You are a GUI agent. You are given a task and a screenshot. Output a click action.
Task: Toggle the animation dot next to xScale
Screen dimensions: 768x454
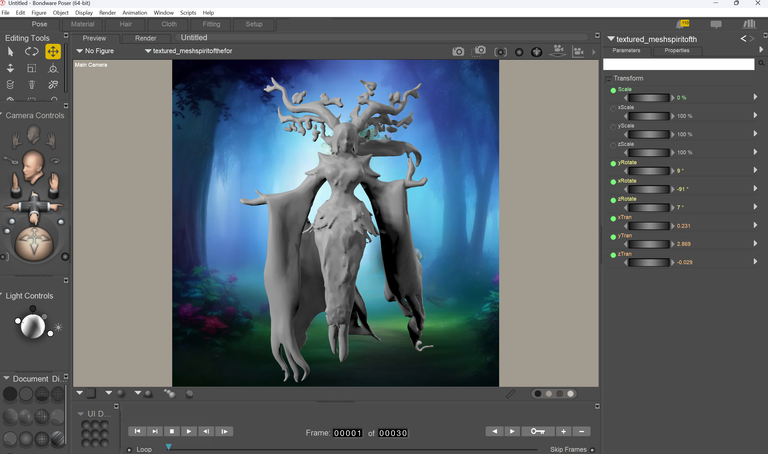tap(613, 108)
